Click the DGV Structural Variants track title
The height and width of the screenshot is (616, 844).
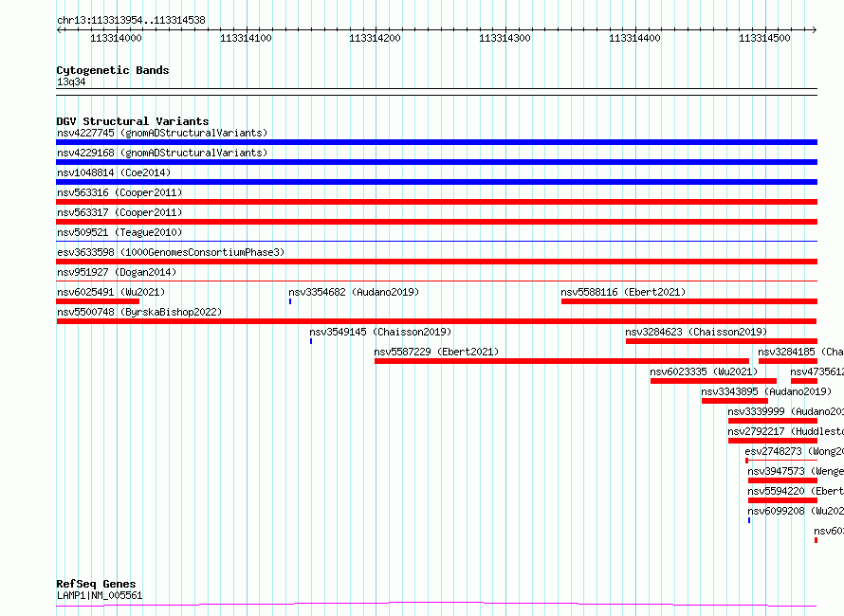(133, 121)
